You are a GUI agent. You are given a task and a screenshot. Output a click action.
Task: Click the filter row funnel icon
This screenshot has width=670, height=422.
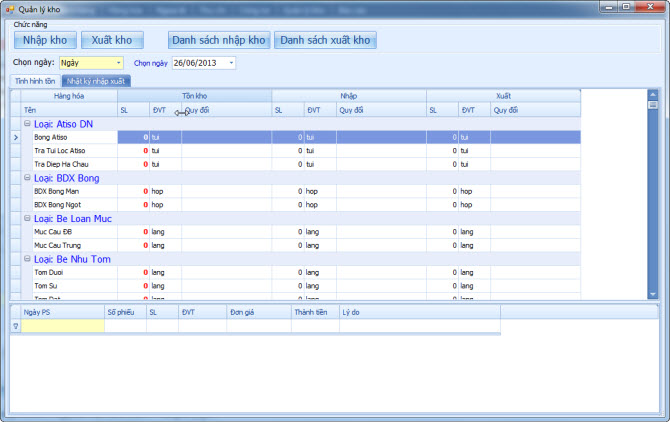point(15,326)
